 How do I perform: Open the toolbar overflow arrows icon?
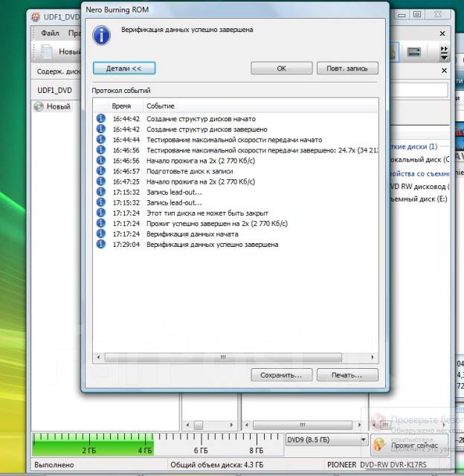pos(444,53)
